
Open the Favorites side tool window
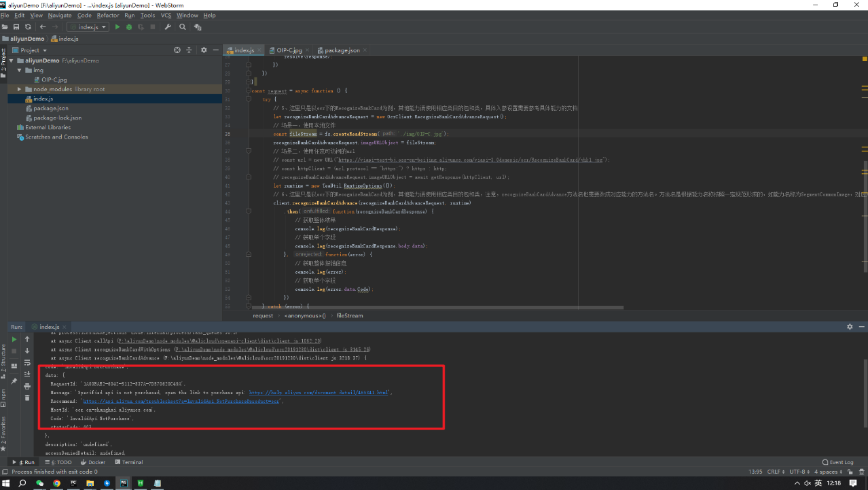click(3, 433)
